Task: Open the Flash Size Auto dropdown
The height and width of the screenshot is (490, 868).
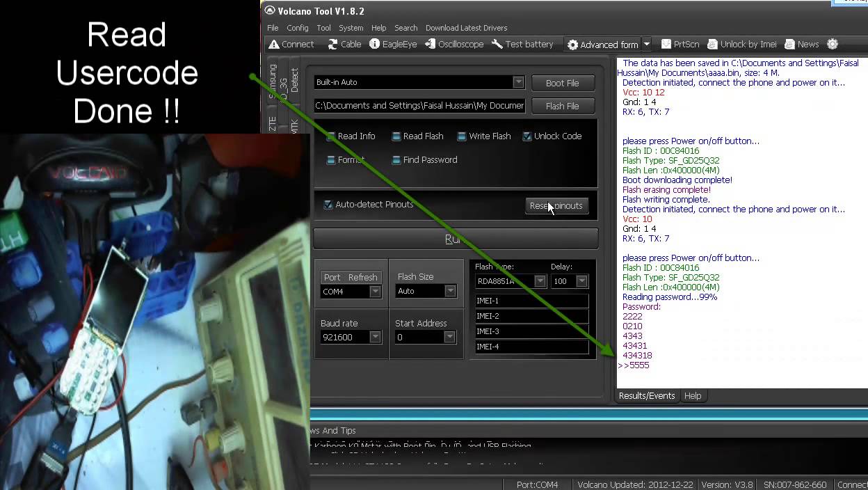Action: (x=450, y=291)
